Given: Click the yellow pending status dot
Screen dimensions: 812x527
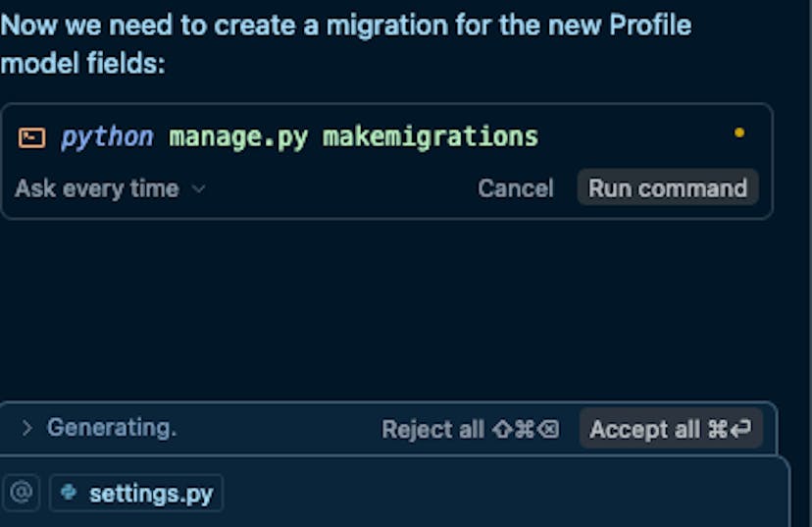Looking at the screenshot, I should (x=738, y=132).
